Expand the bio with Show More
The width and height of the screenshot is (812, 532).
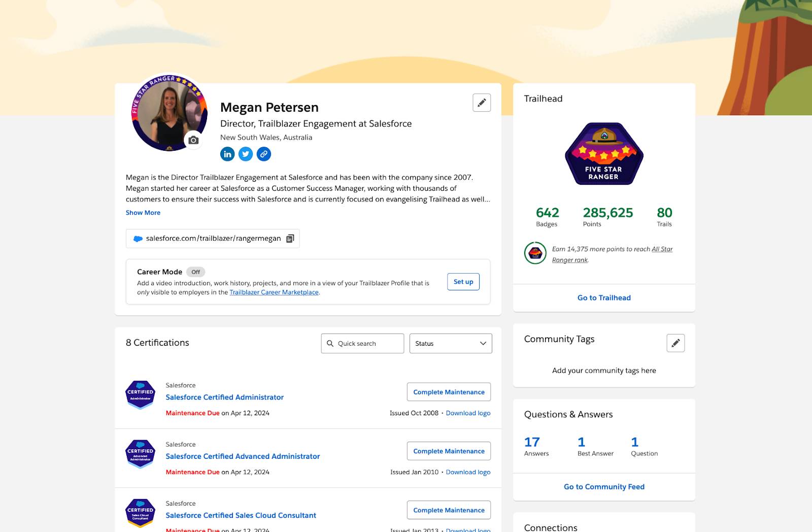(x=143, y=212)
